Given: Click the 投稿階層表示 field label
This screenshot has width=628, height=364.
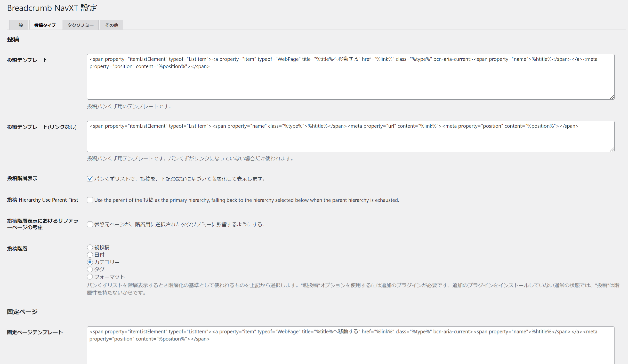Looking at the screenshot, I should [x=22, y=178].
